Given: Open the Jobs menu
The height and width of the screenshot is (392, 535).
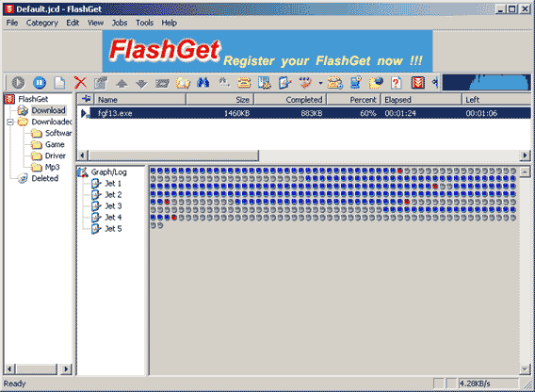Looking at the screenshot, I should point(120,23).
